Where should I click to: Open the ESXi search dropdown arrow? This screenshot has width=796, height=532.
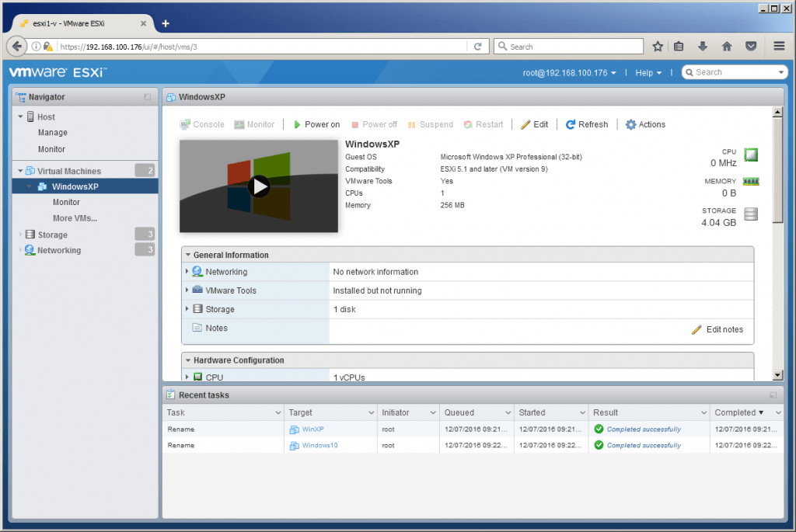click(x=780, y=72)
